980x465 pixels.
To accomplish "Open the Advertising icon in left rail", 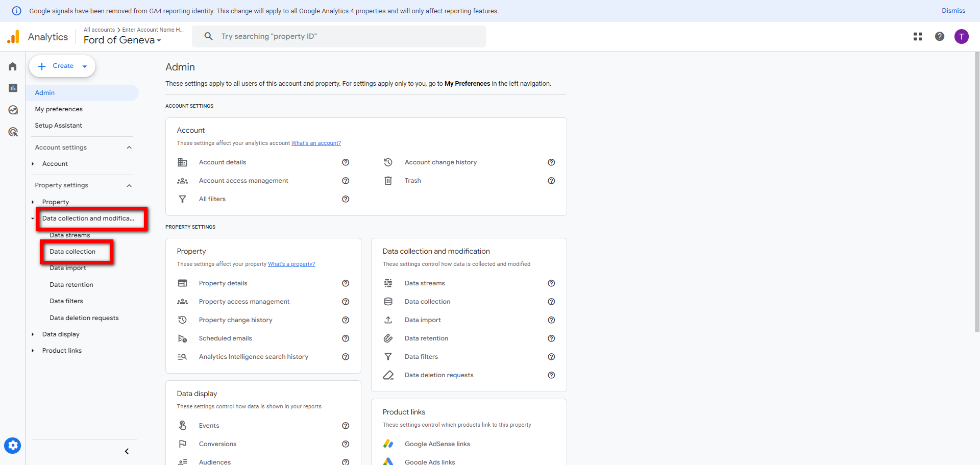I will click(x=13, y=132).
